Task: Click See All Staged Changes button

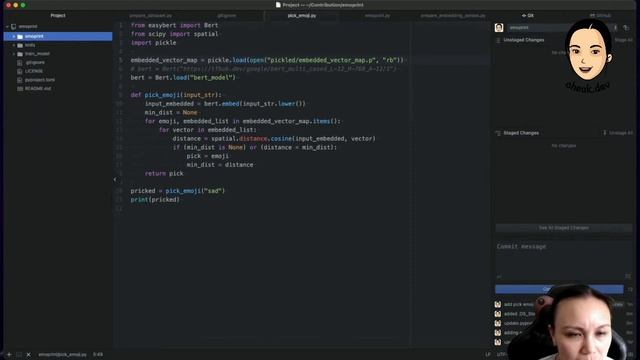Action: (x=564, y=228)
